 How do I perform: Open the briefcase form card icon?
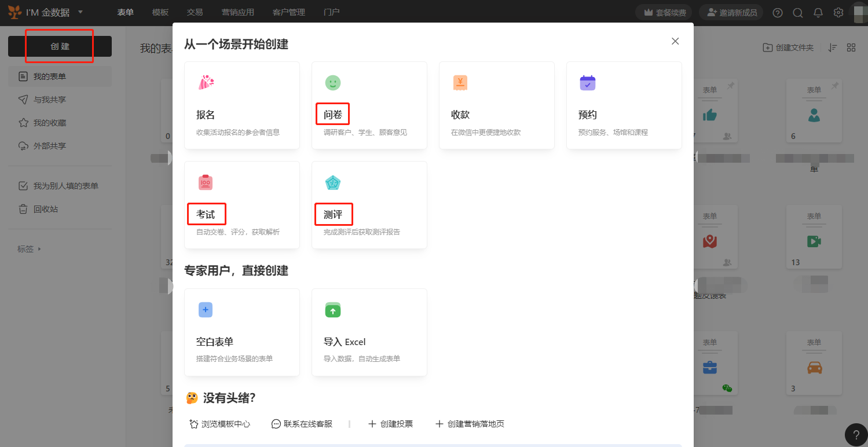(710, 368)
